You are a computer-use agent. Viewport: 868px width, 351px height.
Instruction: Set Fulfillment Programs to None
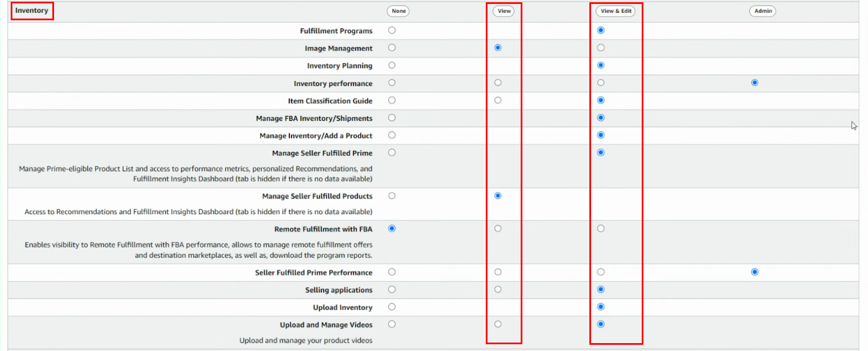392,30
